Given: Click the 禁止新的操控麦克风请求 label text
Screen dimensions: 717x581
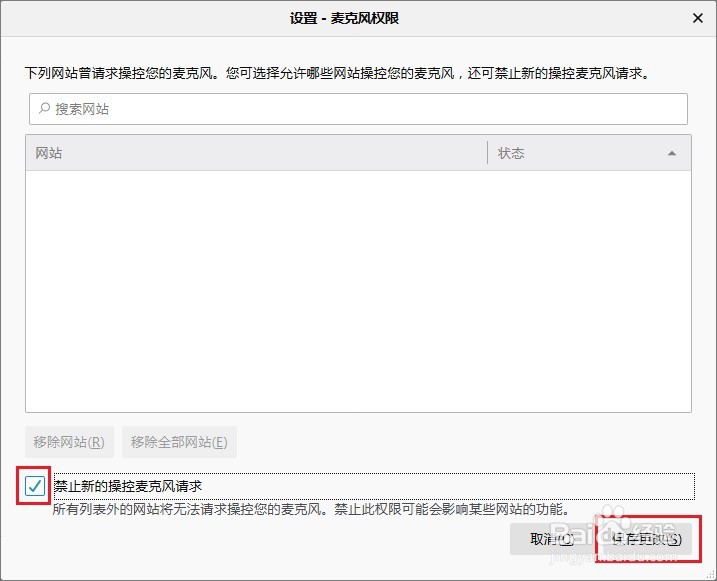Looking at the screenshot, I should click(128, 486).
